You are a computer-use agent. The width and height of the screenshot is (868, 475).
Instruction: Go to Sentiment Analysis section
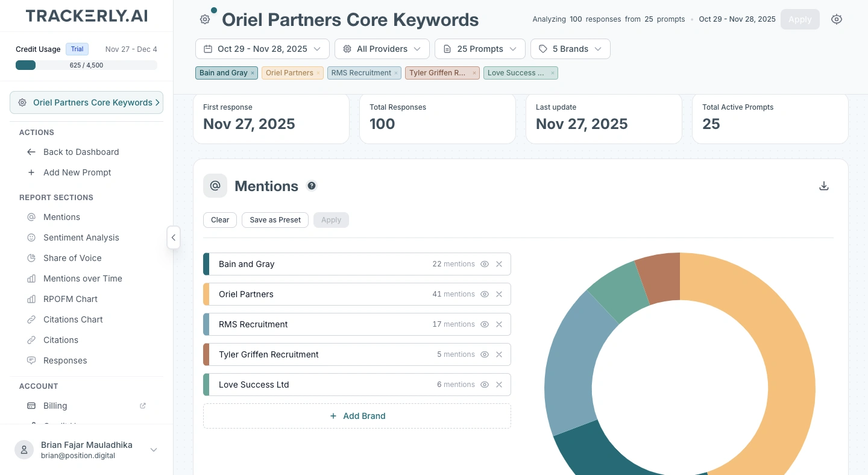coord(81,237)
